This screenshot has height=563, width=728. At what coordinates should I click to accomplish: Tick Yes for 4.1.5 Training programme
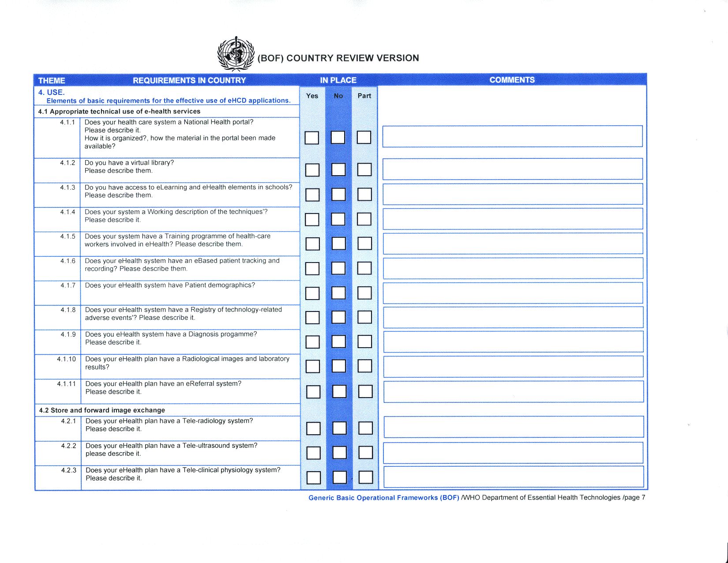click(312, 244)
